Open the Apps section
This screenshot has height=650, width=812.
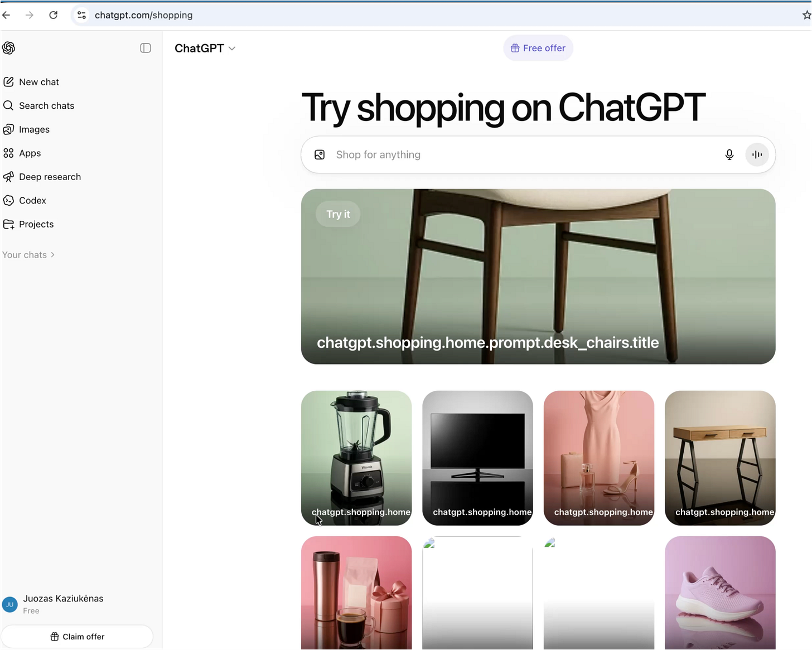(x=30, y=153)
